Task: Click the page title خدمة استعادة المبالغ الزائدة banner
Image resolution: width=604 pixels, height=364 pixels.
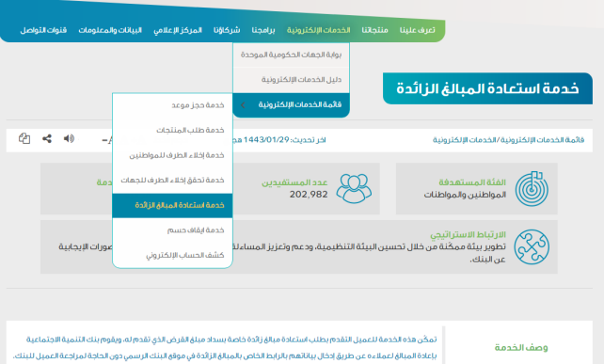Action: 487,88
